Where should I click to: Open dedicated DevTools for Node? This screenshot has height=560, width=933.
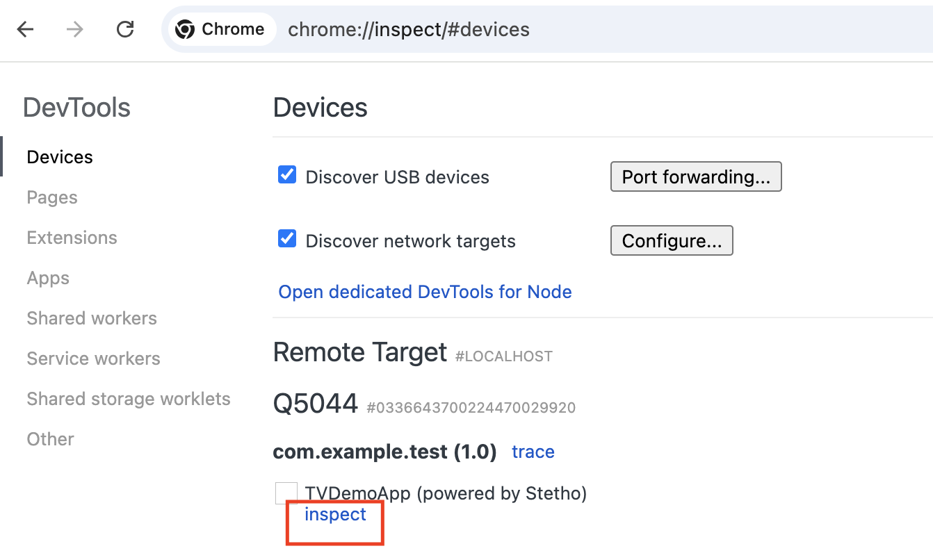coord(425,292)
